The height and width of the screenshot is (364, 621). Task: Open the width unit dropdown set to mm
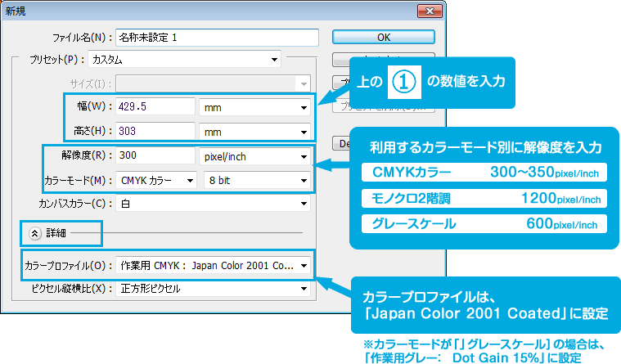pyautogui.click(x=254, y=107)
